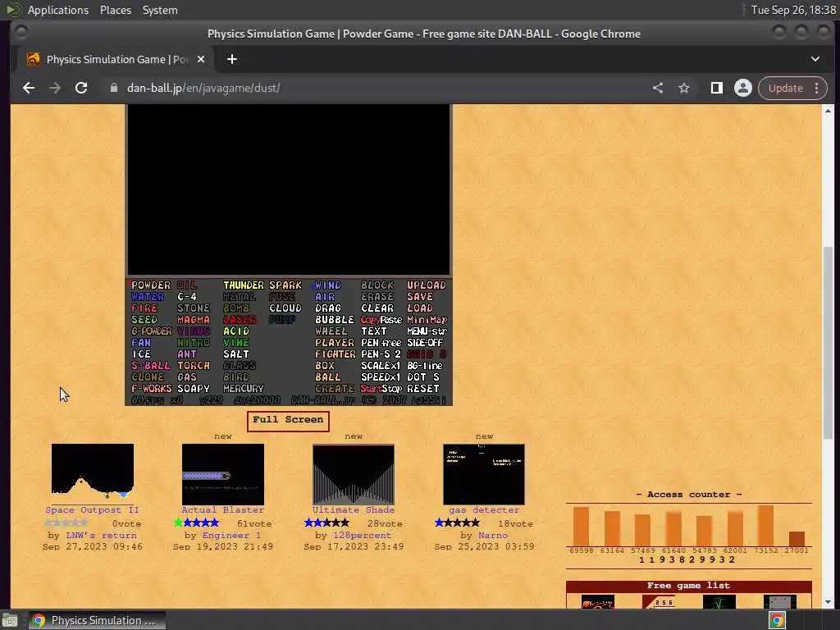Select the Physics Simulation Game tab

pos(116,59)
